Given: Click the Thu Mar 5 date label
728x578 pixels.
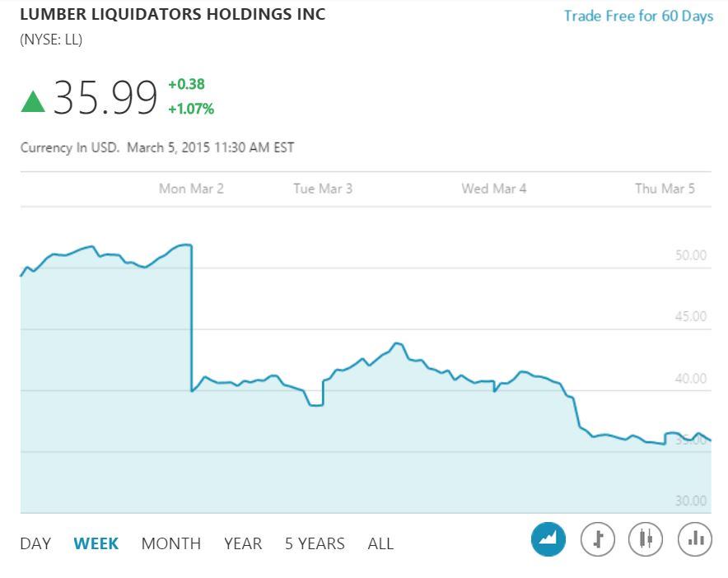Looking at the screenshot, I should click(665, 189).
